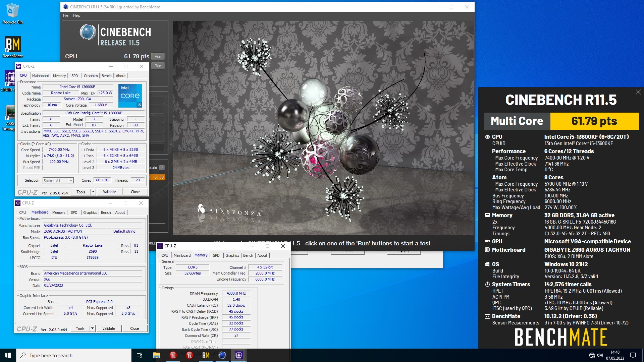
Task: Open About tab in top CPU-Z window
Action: [x=121, y=76]
